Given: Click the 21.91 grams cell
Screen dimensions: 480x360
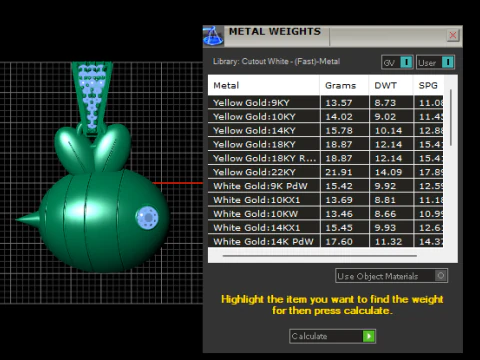Looking at the screenshot, I should 345,172.
